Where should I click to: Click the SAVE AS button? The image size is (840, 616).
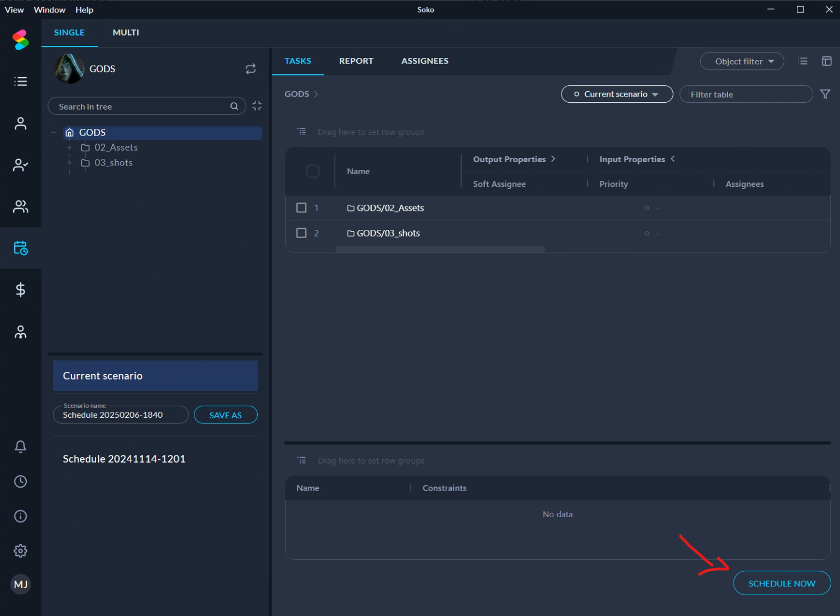pyautogui.click(x=226, y=414)
